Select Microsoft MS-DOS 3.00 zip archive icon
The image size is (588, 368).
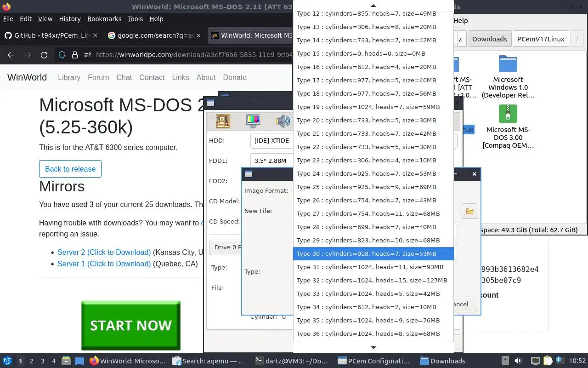508,114
